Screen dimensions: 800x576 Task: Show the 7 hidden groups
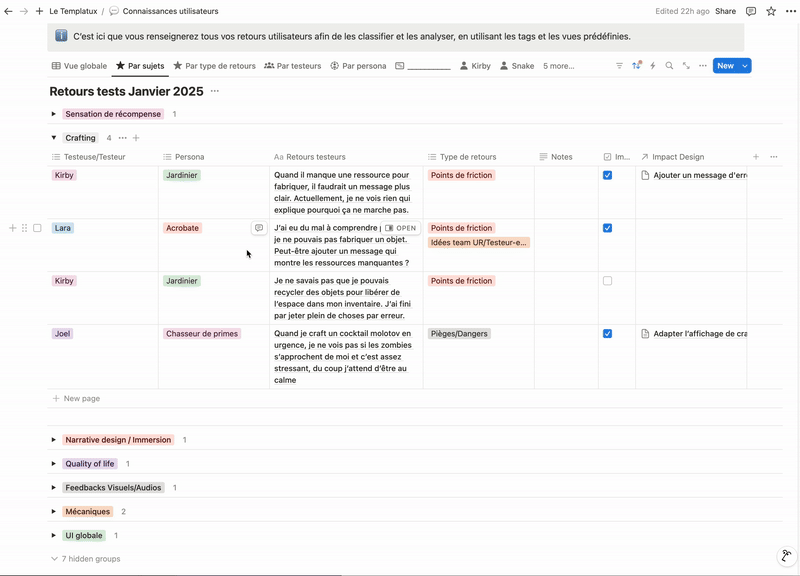coord(86,559)
